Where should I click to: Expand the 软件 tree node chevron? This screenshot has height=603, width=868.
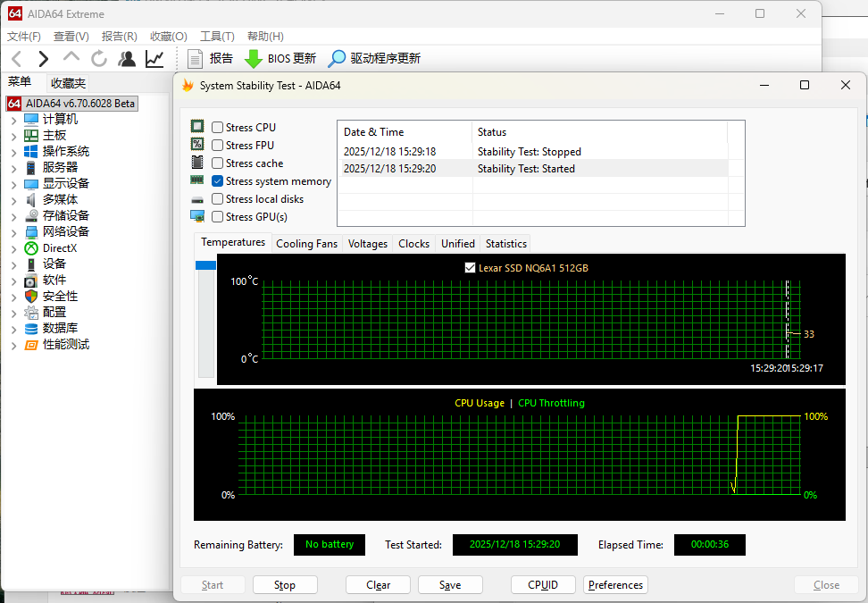(x=13, y=281)
